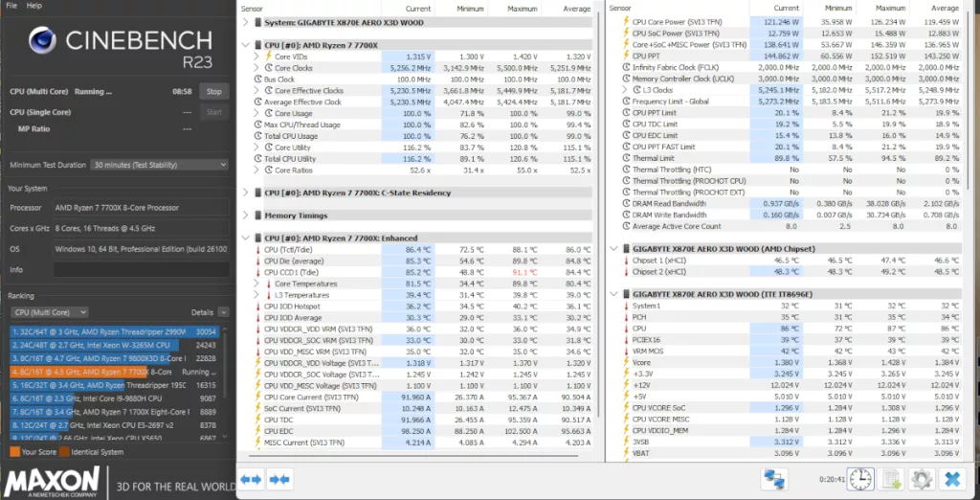Expand the Core Clocks row
Image resolution: width=980 pixels, height=500 pixels.
256,68
